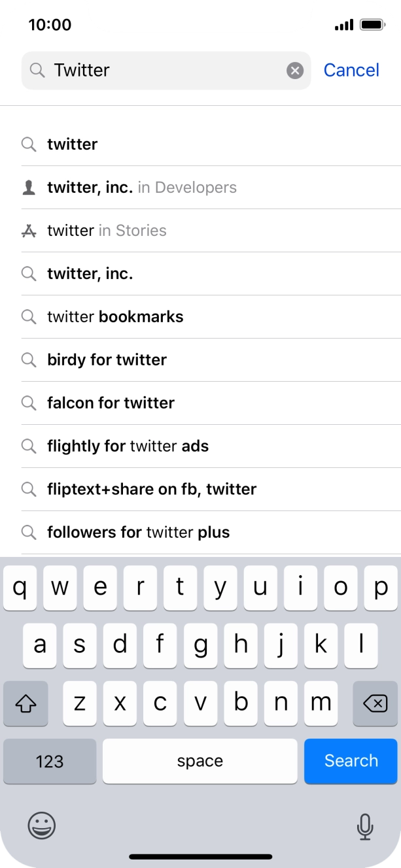Select the flightly for twitter ads suggestion
Screen dimensions: 401x868
tap(128, 446)
